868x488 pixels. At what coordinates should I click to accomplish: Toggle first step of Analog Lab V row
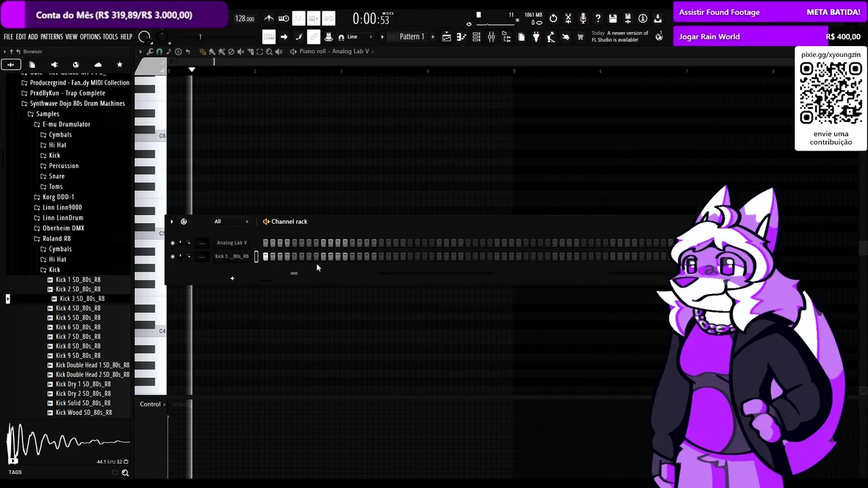pos(265,243)
